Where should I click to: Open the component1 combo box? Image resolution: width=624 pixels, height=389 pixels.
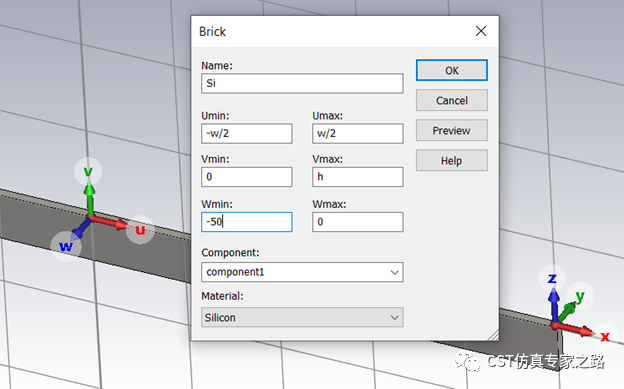[302, 272]
